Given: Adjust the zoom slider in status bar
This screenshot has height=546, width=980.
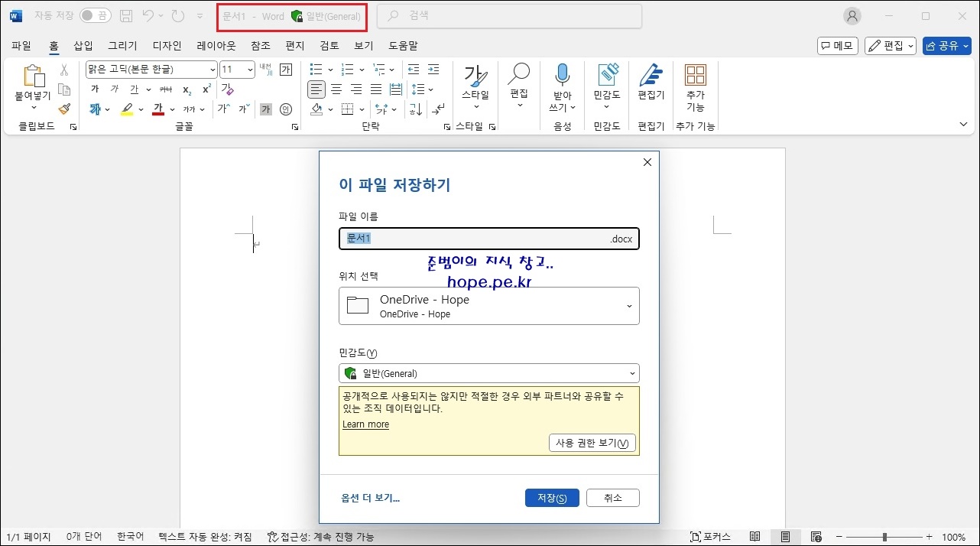Looking at the screenshot, I should tap(884, 537).
